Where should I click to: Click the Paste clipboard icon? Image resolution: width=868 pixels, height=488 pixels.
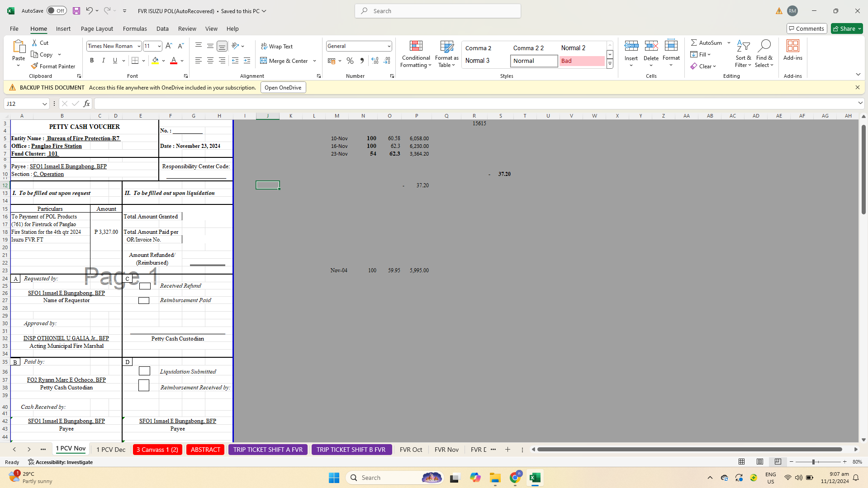coord(19,47)
